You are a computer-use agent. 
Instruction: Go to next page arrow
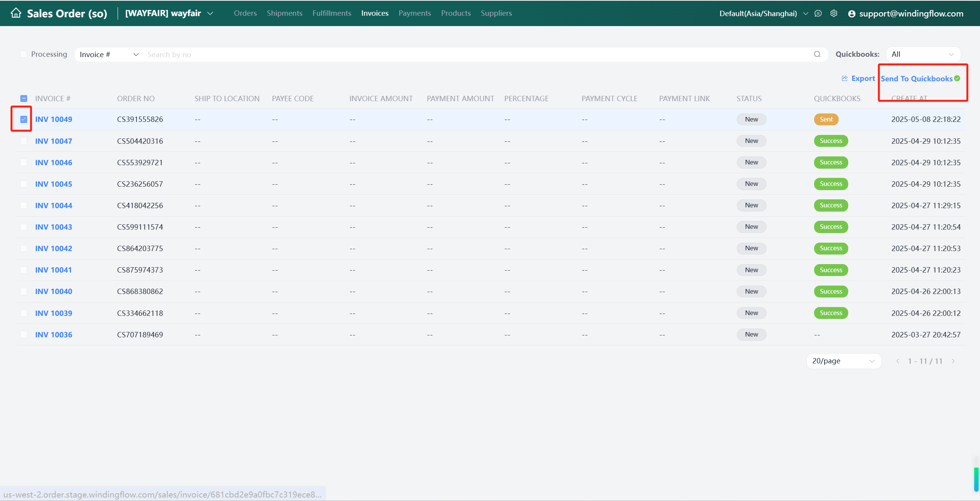coord(953,361)
